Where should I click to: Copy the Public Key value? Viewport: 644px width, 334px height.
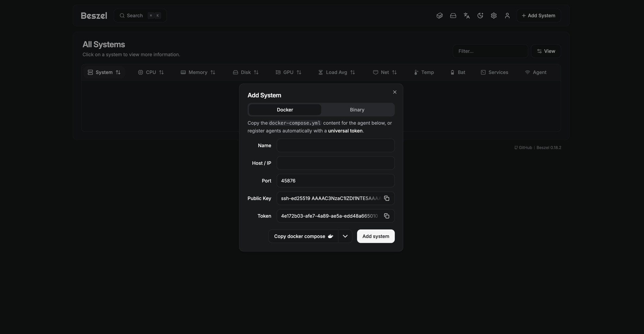387,198
